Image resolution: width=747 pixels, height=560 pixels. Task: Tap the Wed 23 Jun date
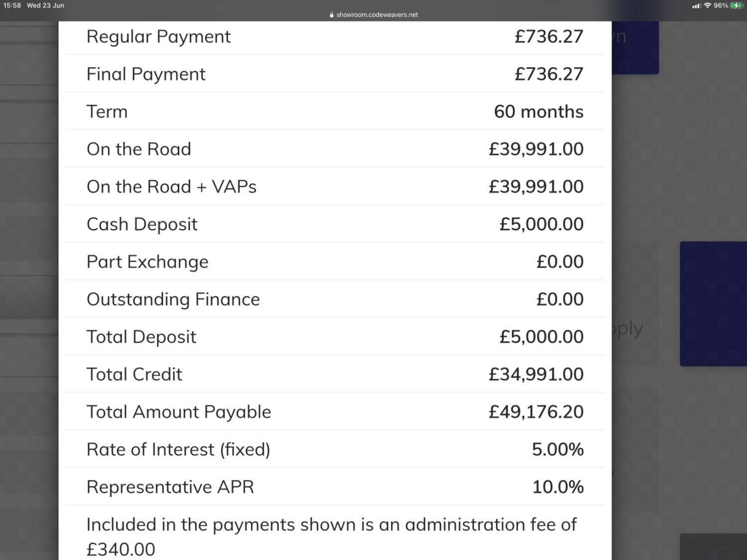(45, 5)
